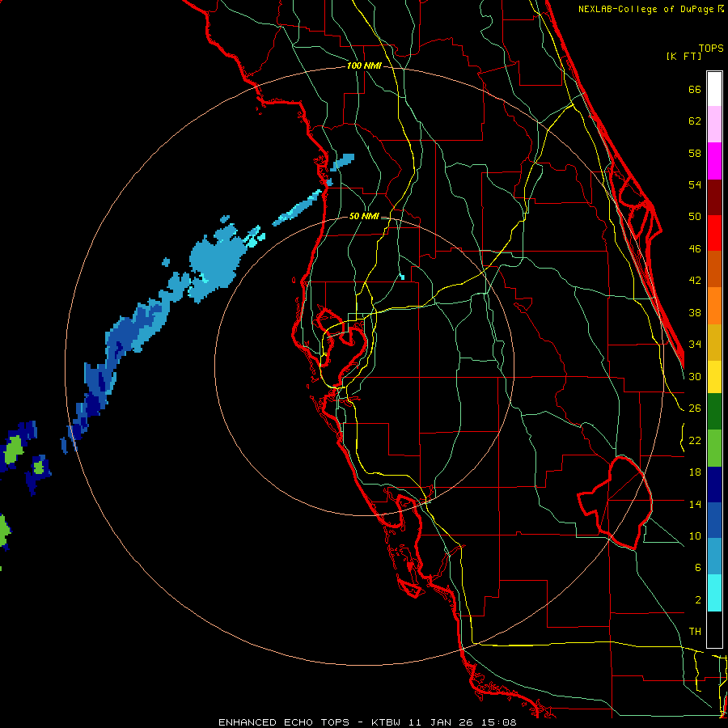Click the "50 NMI" range ring label
728x728 pixels.
click(x=364, y=216)
